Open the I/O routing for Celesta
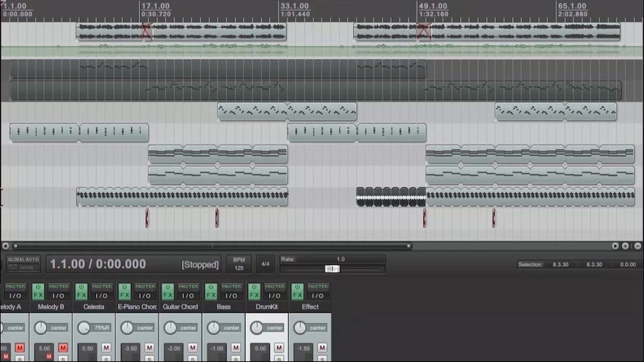Screen dimensions: 644x362 tap(101, 295)
